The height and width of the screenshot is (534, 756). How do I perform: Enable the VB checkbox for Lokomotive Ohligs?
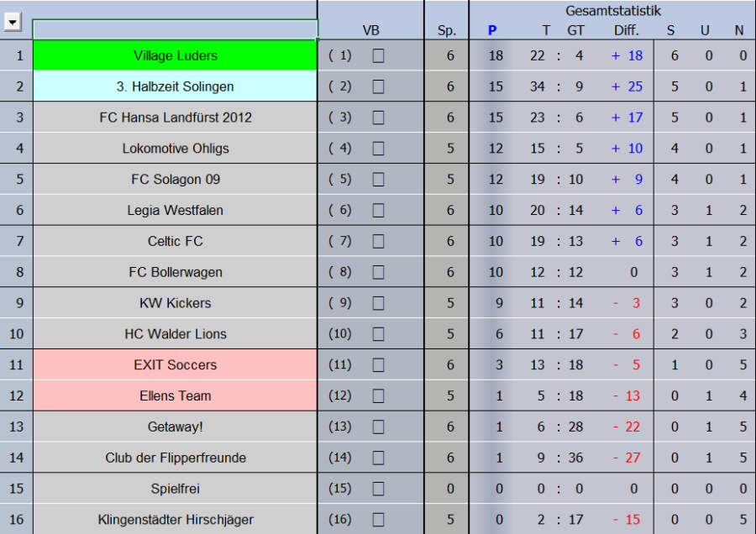point(378,149)
